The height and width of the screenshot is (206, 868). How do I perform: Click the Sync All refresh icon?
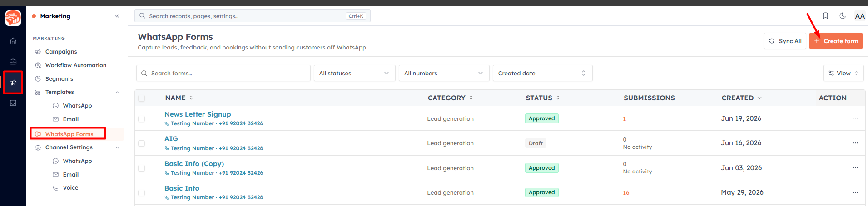(772, 41)
